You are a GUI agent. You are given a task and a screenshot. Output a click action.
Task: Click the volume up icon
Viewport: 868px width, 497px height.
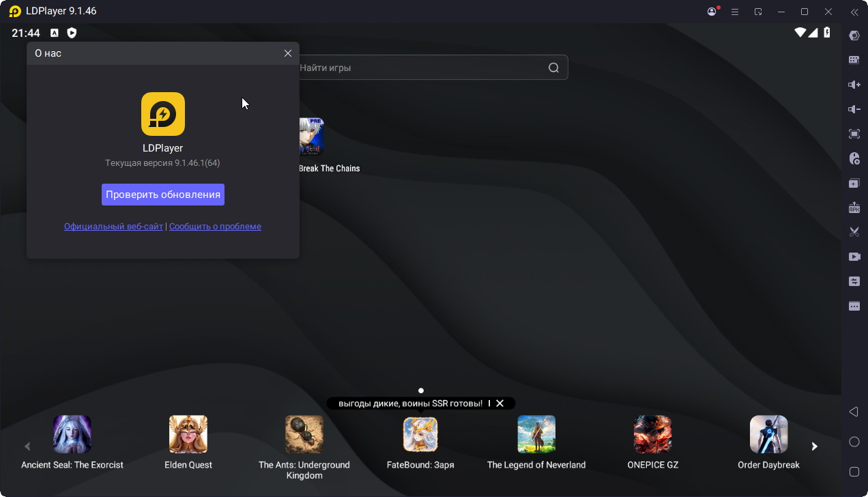coord(854,85)
